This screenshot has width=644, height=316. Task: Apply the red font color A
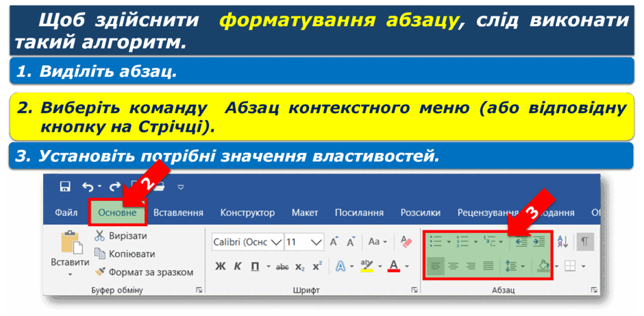[394, 266]
